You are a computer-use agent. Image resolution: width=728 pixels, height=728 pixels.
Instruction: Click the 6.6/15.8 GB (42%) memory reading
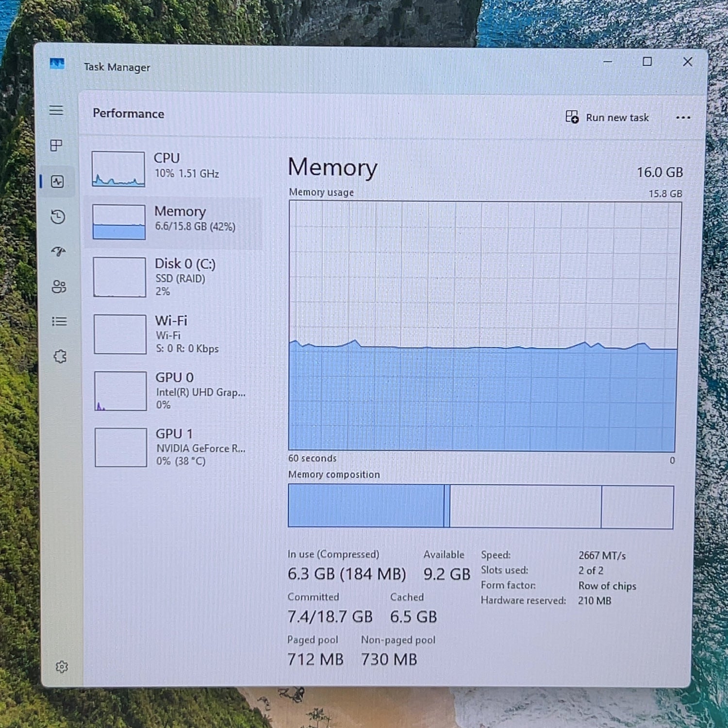point(195,227)
